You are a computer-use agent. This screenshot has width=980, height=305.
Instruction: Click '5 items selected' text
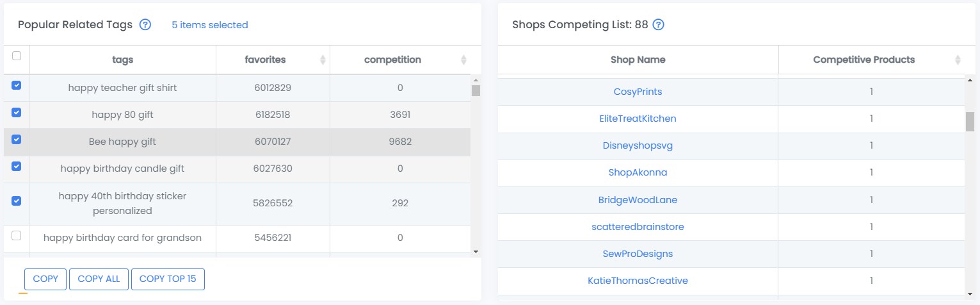click(x=209, y=25)
